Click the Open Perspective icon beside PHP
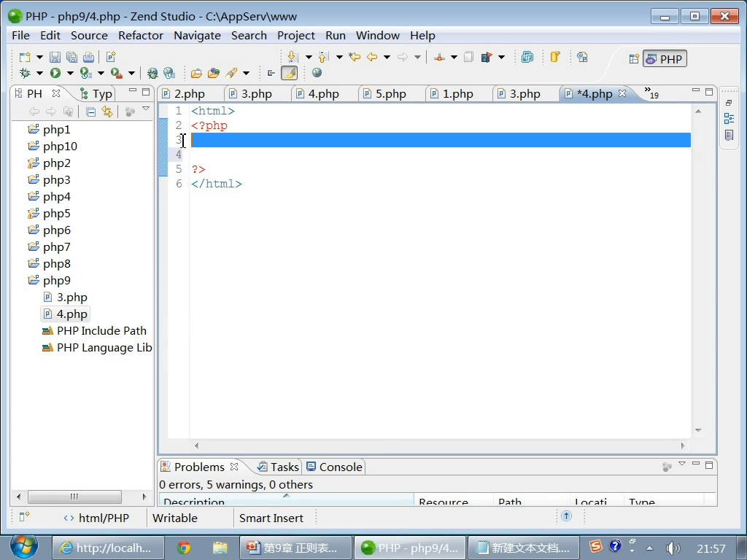This screenshot has height=560, width=747. click(x=634, y=59)
